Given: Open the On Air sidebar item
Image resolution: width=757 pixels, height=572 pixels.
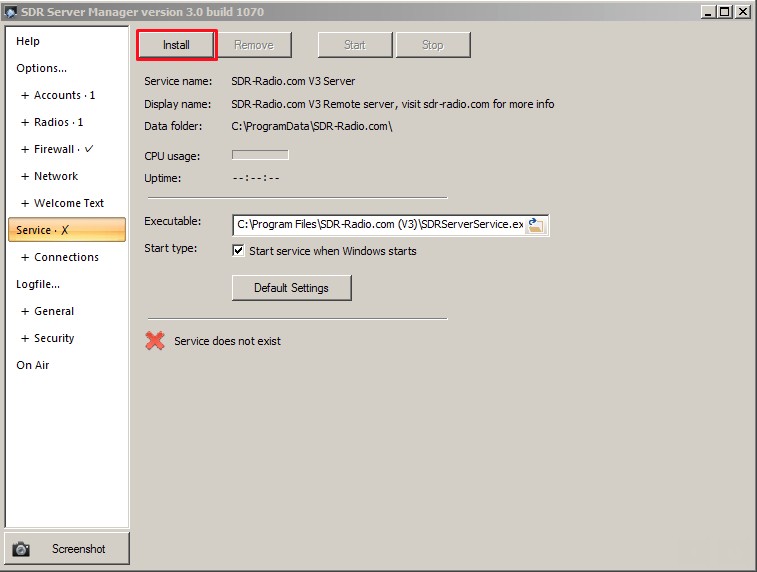Looking at the screenshot, I should [33, 365].
